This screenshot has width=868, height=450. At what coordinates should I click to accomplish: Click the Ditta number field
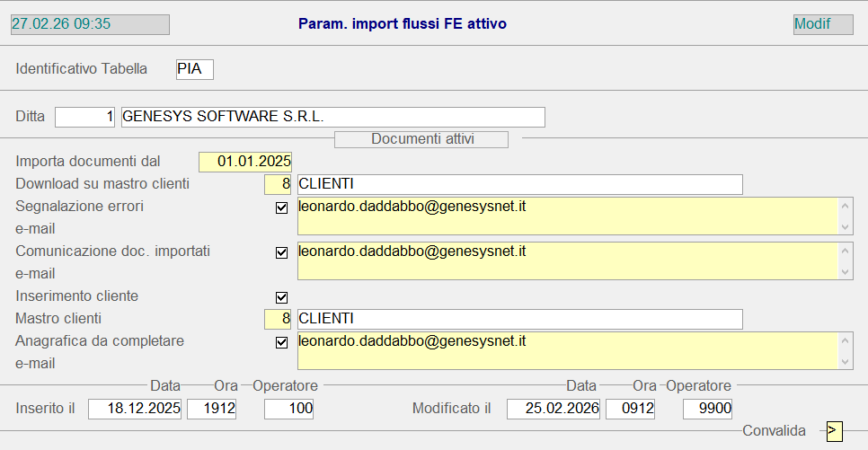85,117
